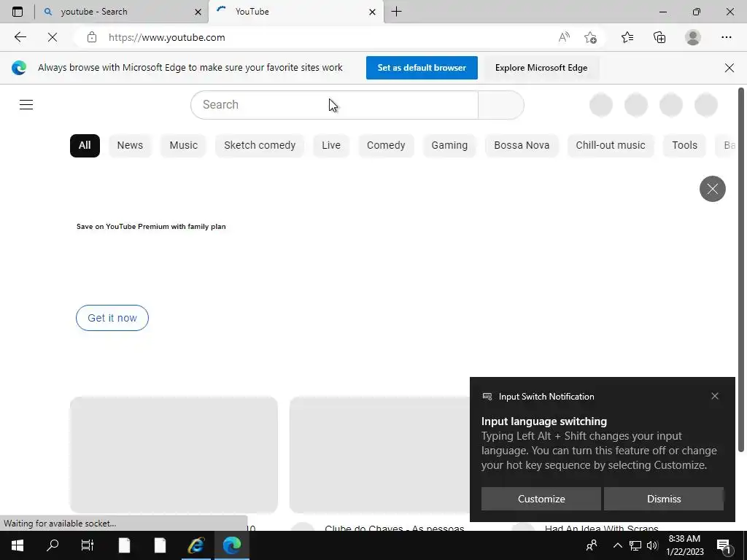Open first blank document taskbar icon
The width and height of the screenshot is (747, 560).
click(x=124, y=545)
